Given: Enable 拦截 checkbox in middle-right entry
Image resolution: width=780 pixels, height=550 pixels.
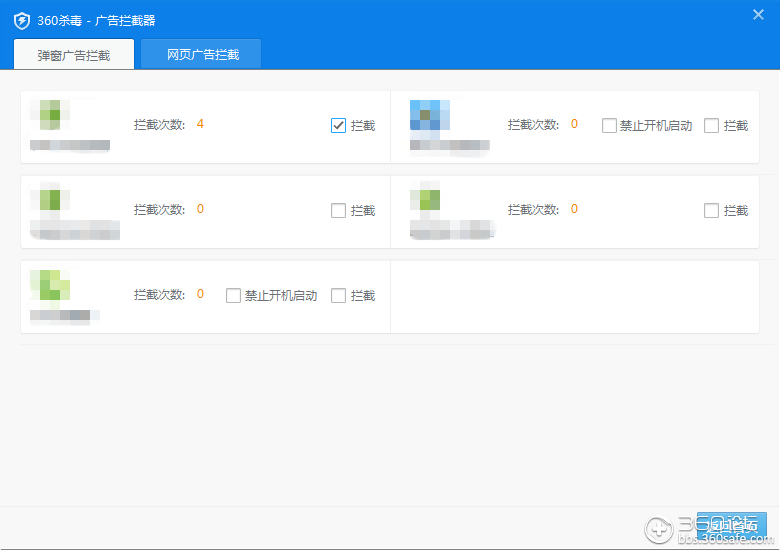Looking at the screenshot, I should [x=711, y=211].
